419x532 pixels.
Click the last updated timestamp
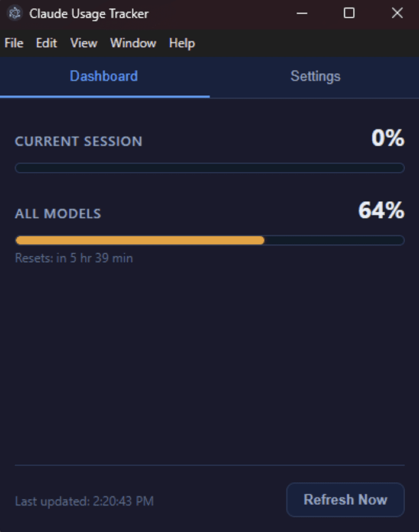pos(85,501)
